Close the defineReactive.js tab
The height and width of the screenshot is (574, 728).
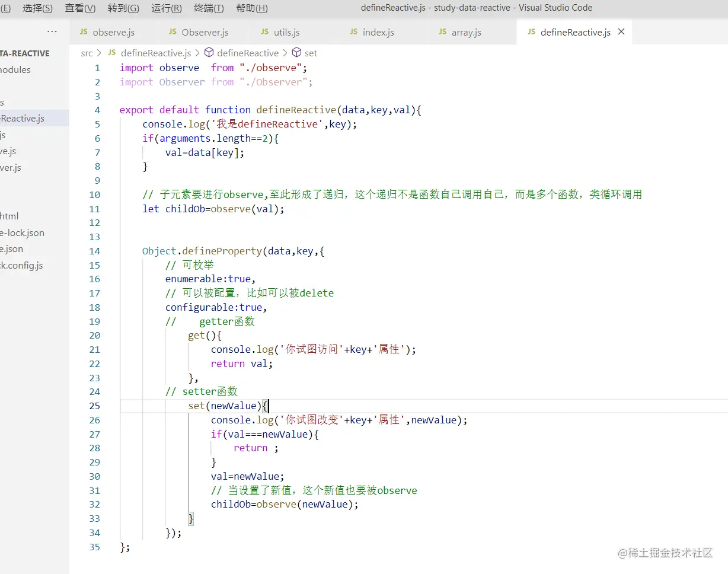621,32
